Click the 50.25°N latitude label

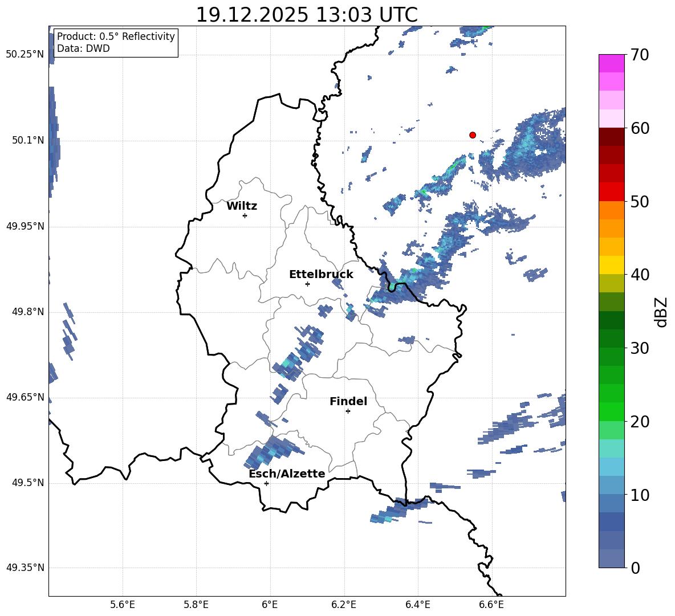[x=25, y=55]
